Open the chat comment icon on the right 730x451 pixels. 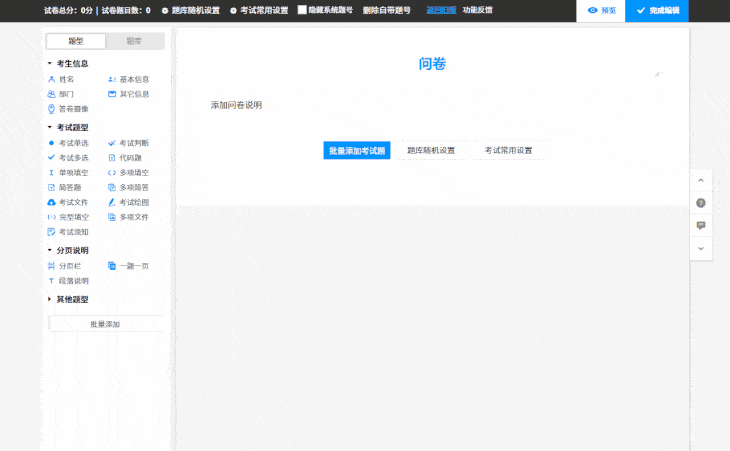tap(701, 226)
